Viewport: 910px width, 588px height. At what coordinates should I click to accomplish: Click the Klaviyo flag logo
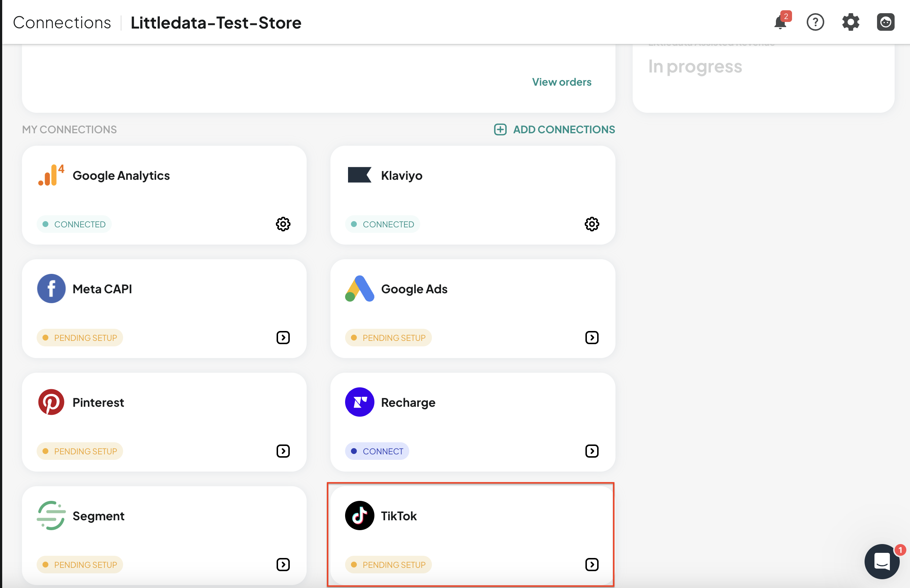pos(359,175)
